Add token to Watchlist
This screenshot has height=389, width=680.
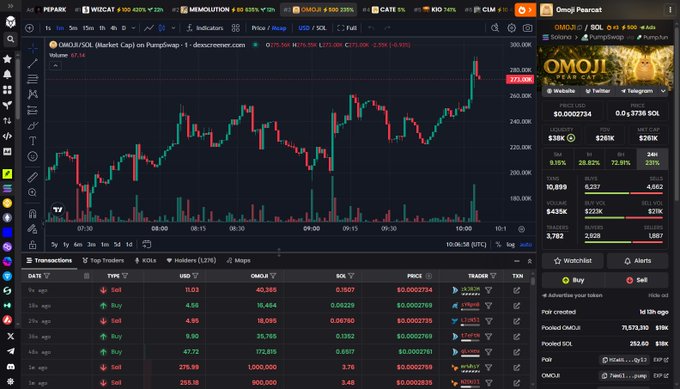(x=572, y=261)
